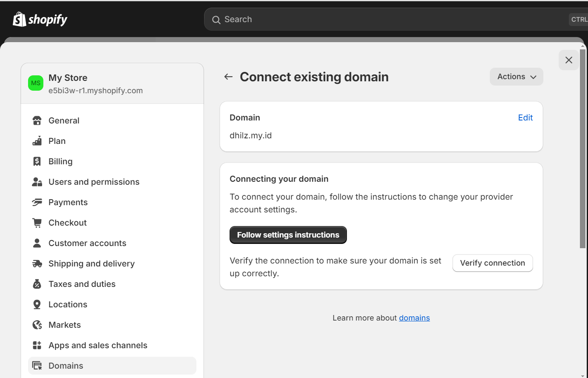Click Users and permissions icon
The height and width of the screenshot is (378, 588).
(37, 182)
